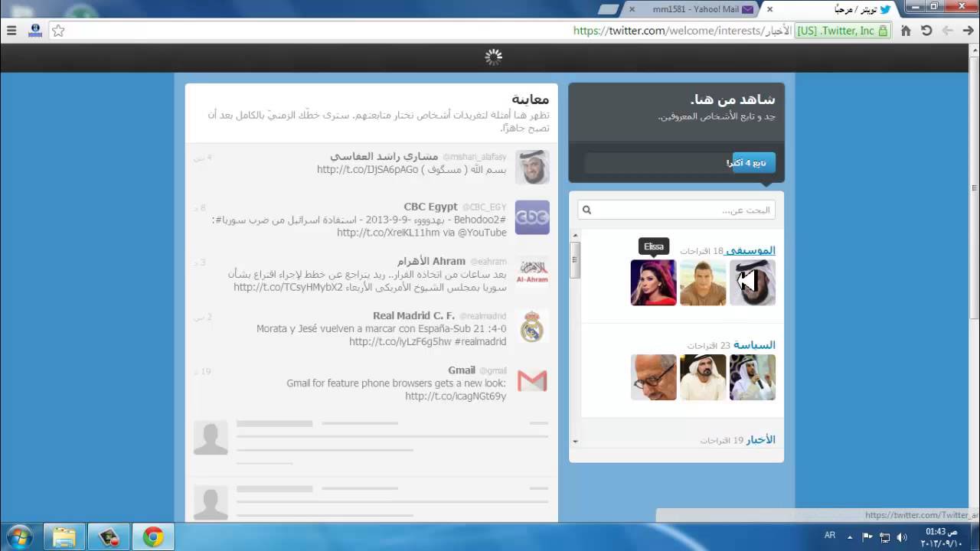
Task: Click the extension icon beside the Chrome menu
Action: pyautogui.click(x=34, y=31)
